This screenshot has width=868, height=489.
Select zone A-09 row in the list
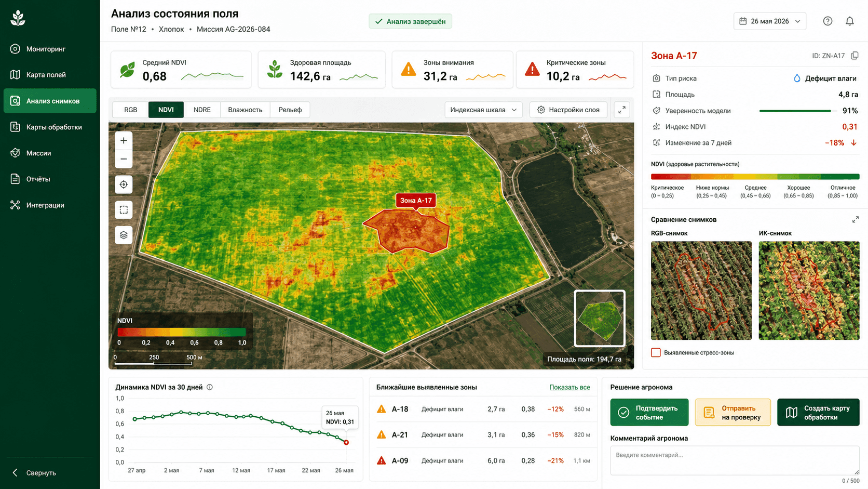coord(483,460)
